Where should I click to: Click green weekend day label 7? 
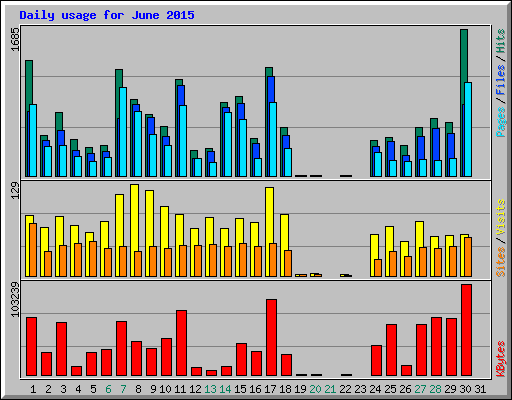coord(123,389)
